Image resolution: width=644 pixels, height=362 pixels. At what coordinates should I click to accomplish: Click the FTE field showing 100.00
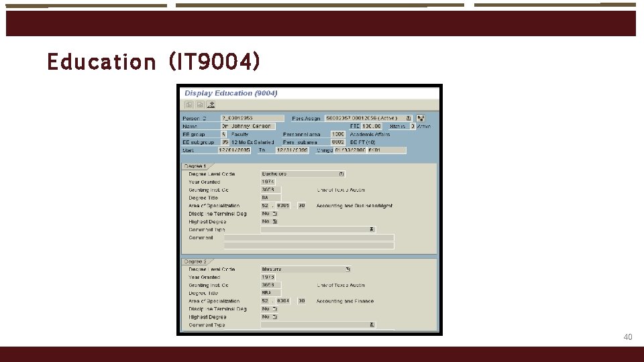372,127
